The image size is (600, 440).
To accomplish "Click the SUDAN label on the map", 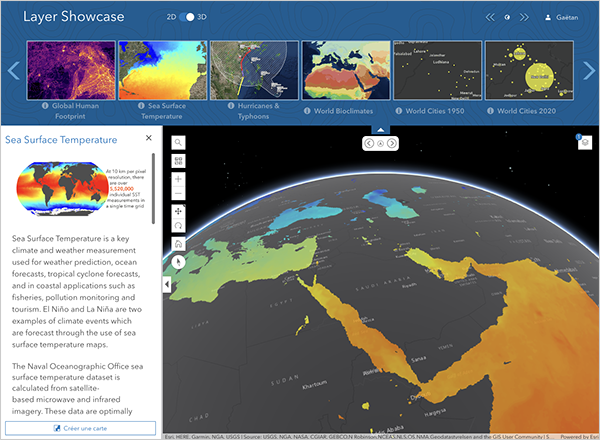I will click(285, 380).
